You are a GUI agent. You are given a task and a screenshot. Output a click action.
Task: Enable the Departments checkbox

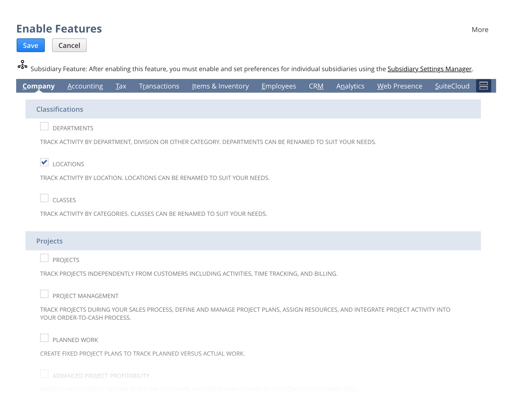coord(44,126)
